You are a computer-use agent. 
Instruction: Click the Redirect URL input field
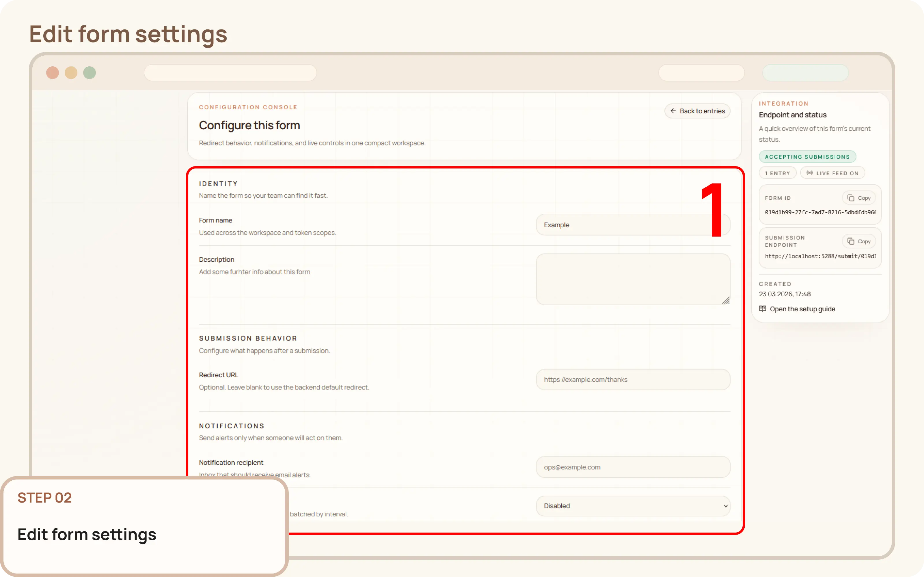(632, 379)
